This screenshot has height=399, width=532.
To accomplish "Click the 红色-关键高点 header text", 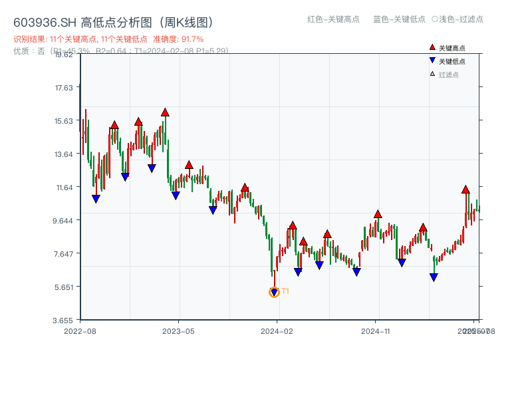I will pos(333,19).
